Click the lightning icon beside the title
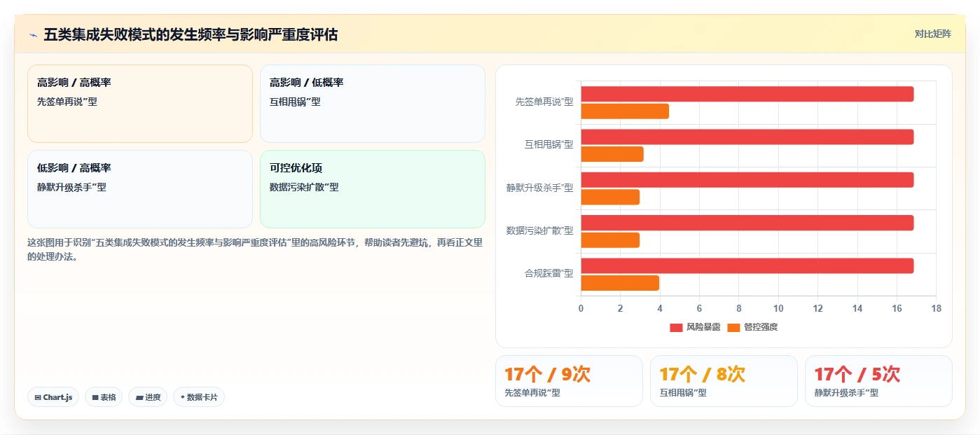The height and width of the screenshot is (435, 980). pos(33,34)
